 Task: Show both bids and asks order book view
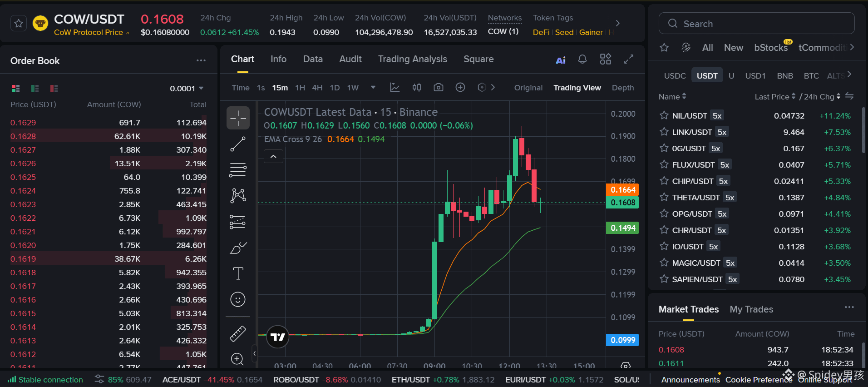coord(16,88)
